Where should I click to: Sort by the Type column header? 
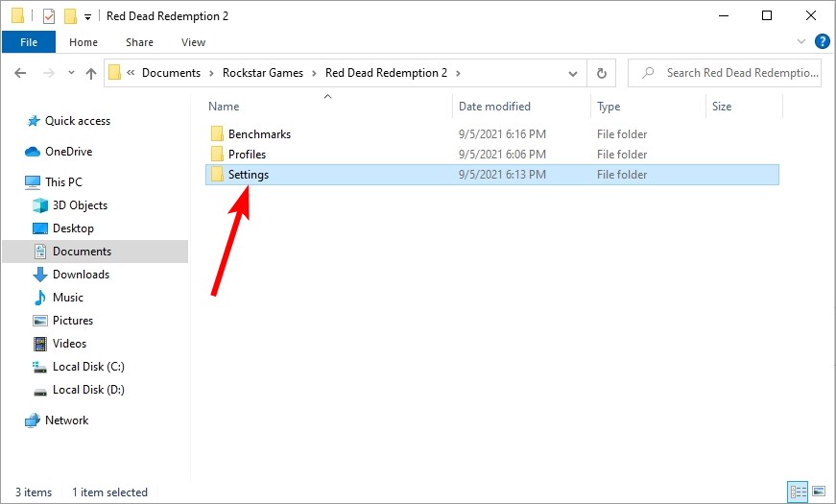(609, 107)
